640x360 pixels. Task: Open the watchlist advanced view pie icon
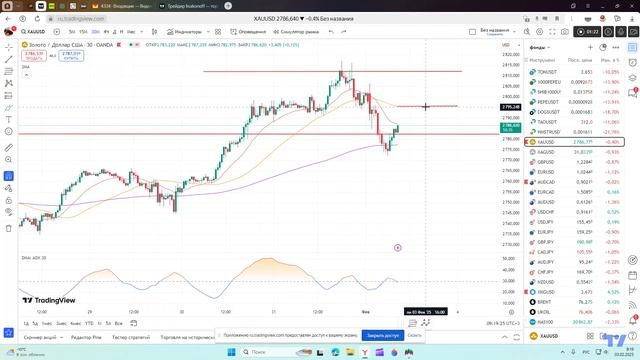pyautogui.click(x=603, y=47)
